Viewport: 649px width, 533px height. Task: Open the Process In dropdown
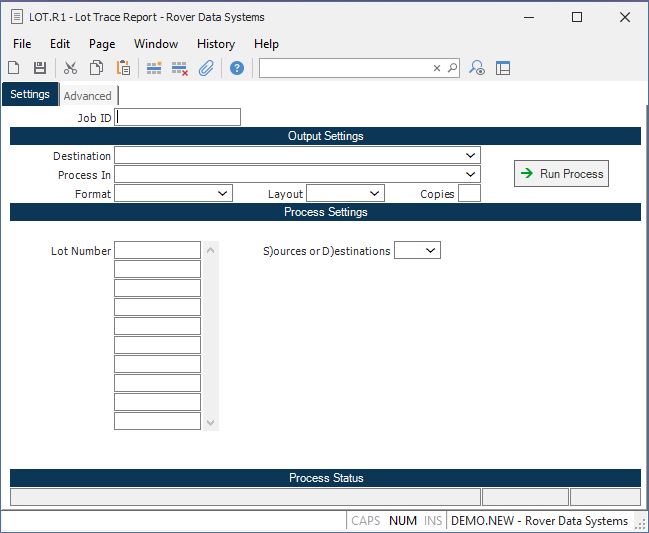coord(470,175)
